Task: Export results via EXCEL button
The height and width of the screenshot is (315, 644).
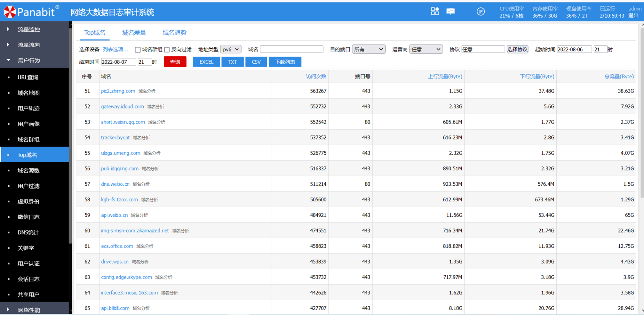Action: point(206,62)
